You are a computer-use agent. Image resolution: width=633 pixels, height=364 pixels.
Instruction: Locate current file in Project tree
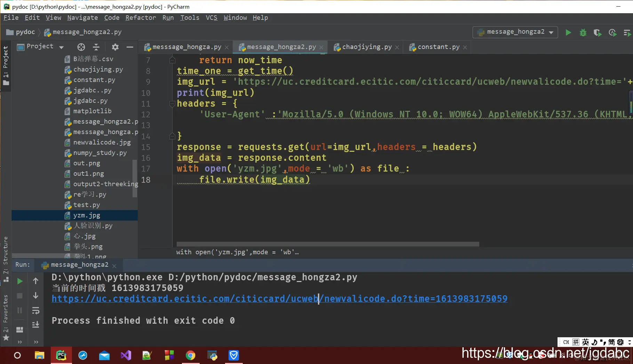pyautogui.click(x=81, y=47)
